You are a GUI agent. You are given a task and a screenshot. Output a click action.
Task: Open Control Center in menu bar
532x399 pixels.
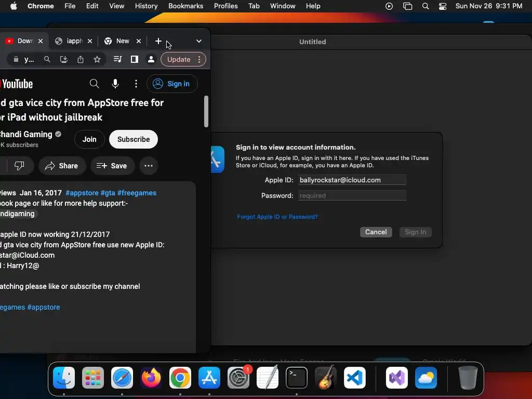coord(443,6)
